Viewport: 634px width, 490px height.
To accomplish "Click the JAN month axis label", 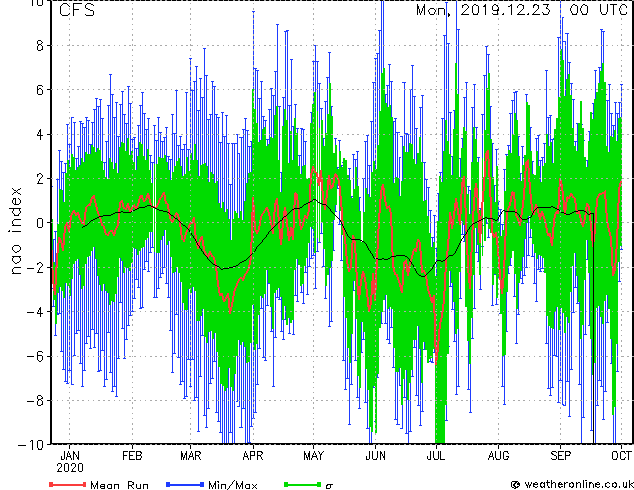I will (70, 456).
